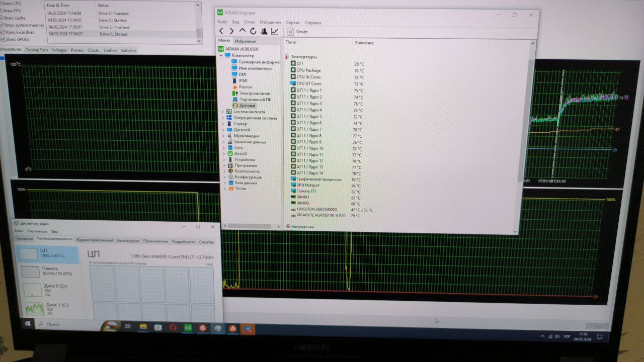Screen dimensions: 644x362
Task: Open the Справка menu in AIDA64
Action: (x=313, y=22)
